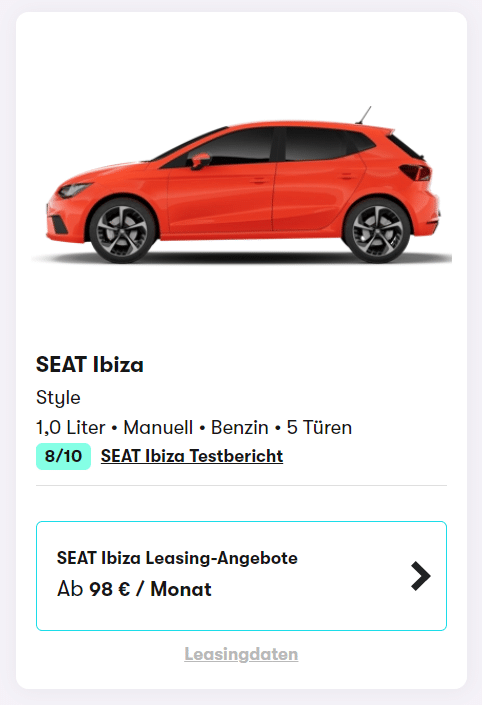Click the right chevron arrow in leasing box
The width and height of the screenshot is (482, 705).
[x=421, y=576]
